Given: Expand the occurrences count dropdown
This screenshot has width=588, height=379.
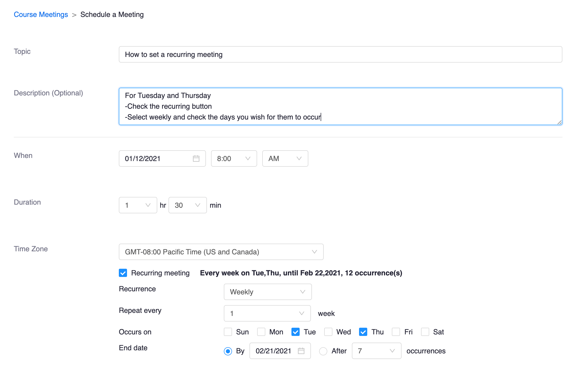Looking at the screenshot, I should pos(376,351).
